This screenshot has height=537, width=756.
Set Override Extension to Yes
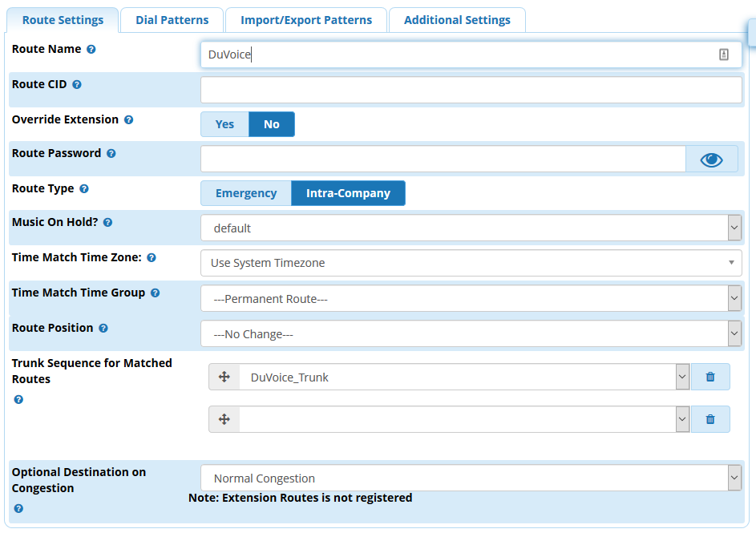pos(224,124)
